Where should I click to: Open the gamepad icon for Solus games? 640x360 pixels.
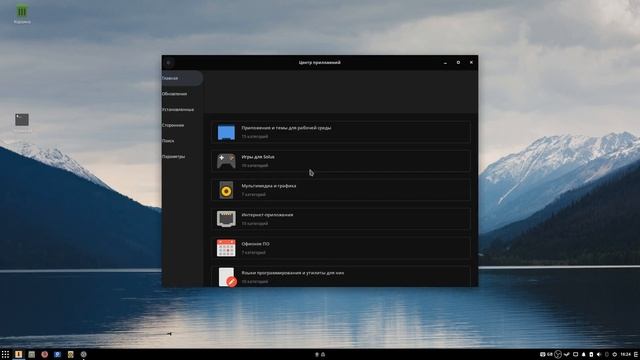point(226,161)
